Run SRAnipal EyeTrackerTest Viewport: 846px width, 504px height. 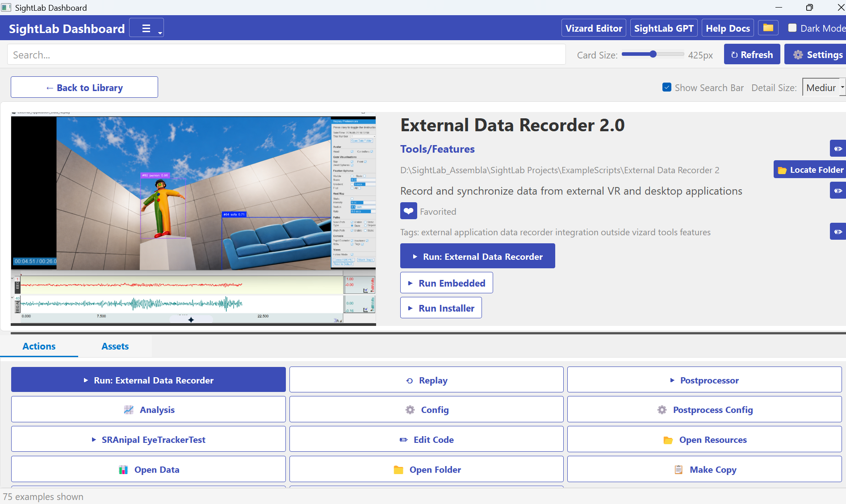pyautogui.click(x=148, y=439)
